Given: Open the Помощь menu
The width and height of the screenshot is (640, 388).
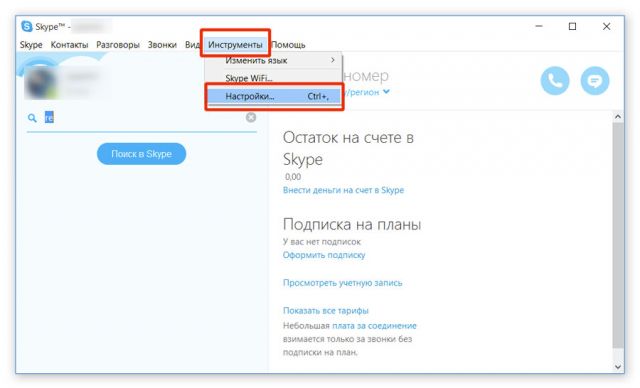Looking at the screenshot, I should point(289,44).
